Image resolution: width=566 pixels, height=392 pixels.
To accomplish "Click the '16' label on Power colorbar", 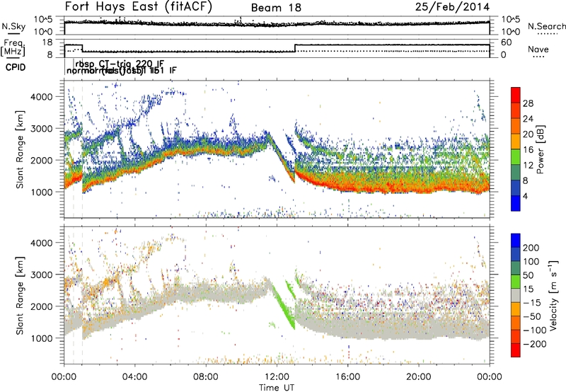I will pyautogui.click(x=528, y=150).
